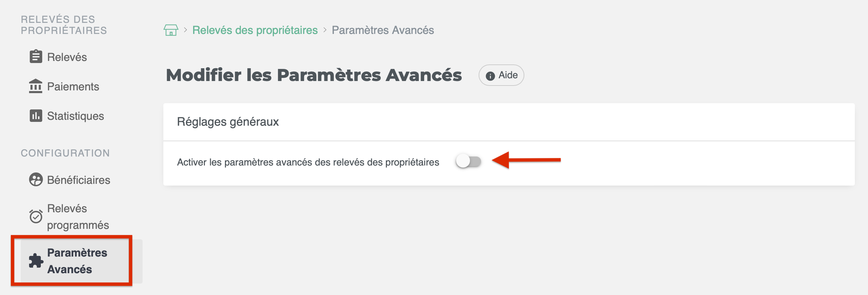868x295 pixels.
Task: Click the Aide help button
Action: coord(501,75)
